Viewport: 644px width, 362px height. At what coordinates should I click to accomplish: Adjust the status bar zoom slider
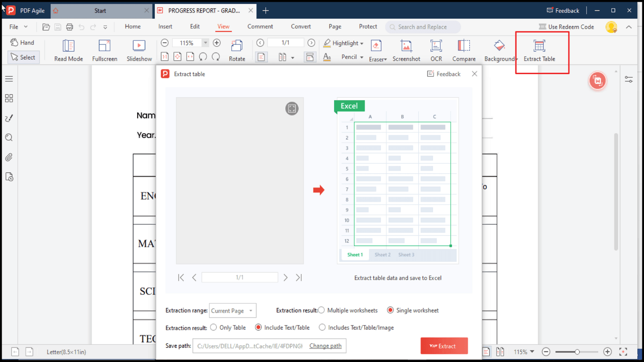coord(577,352)
